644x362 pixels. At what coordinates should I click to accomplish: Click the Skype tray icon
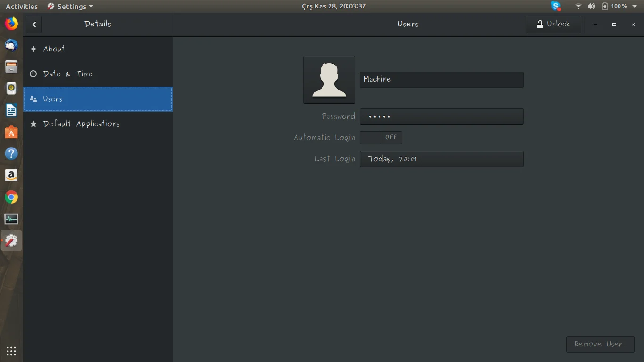(x=556, y=6)
